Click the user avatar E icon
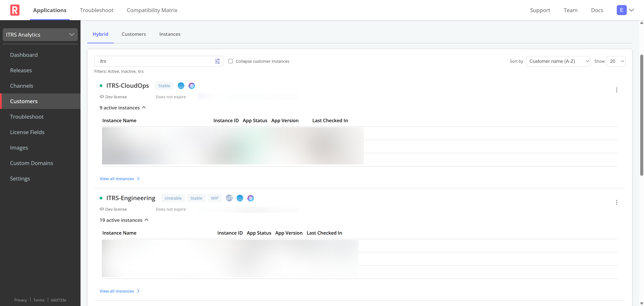 point(621,10)
